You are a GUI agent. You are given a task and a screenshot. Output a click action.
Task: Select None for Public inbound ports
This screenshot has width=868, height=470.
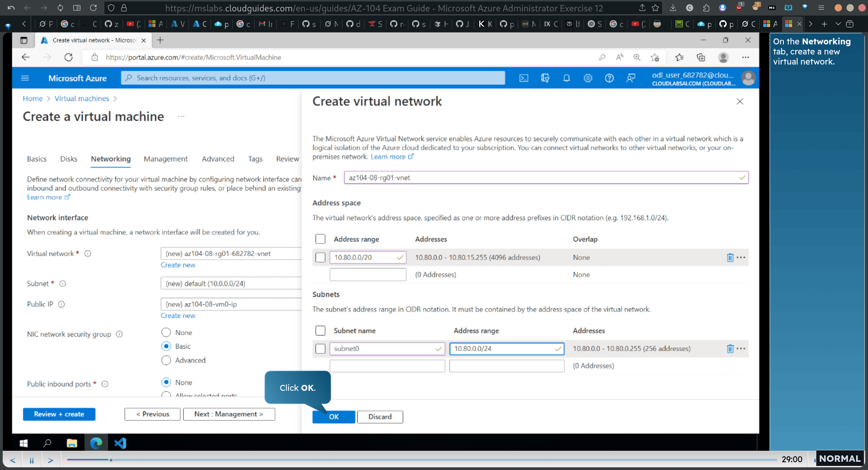166,383
